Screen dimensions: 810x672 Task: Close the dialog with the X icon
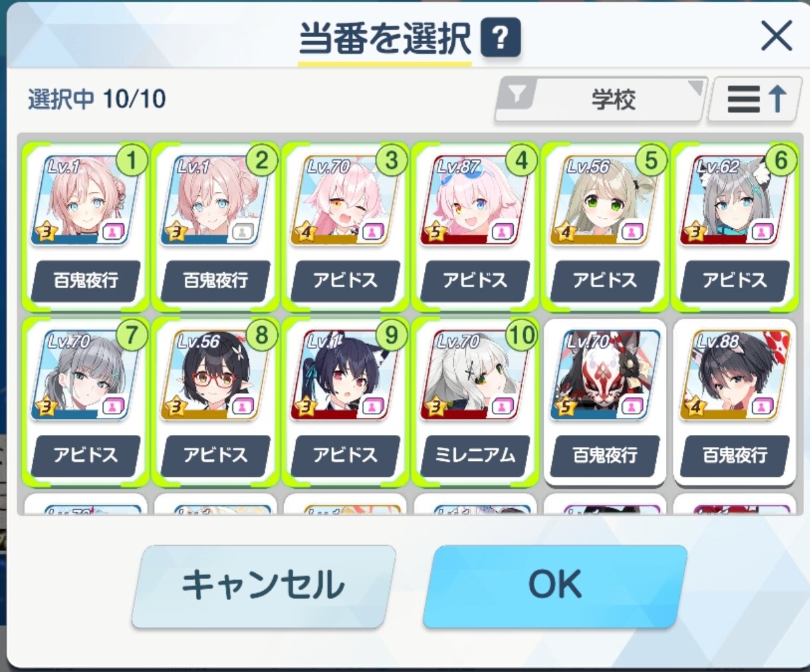(776, 36)
